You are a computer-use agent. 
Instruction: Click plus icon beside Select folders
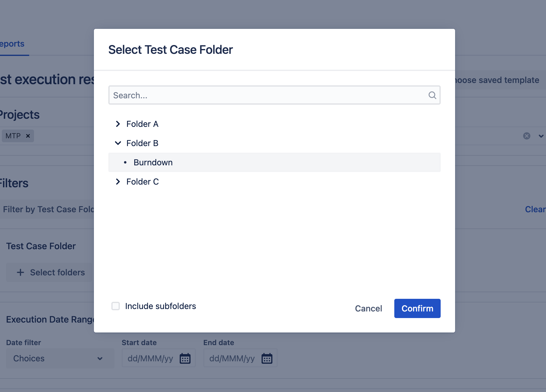click(x=20, y=272)
